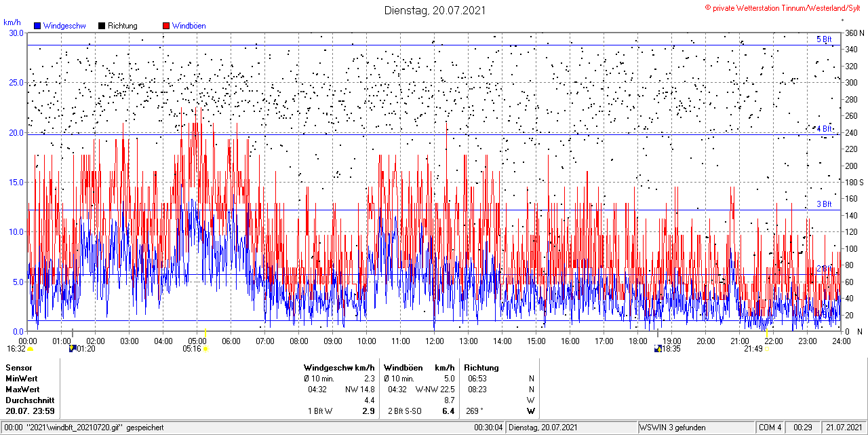868x435 pixels.
Task: Click the km/h axis unit label
Action: tap(12, 23)
